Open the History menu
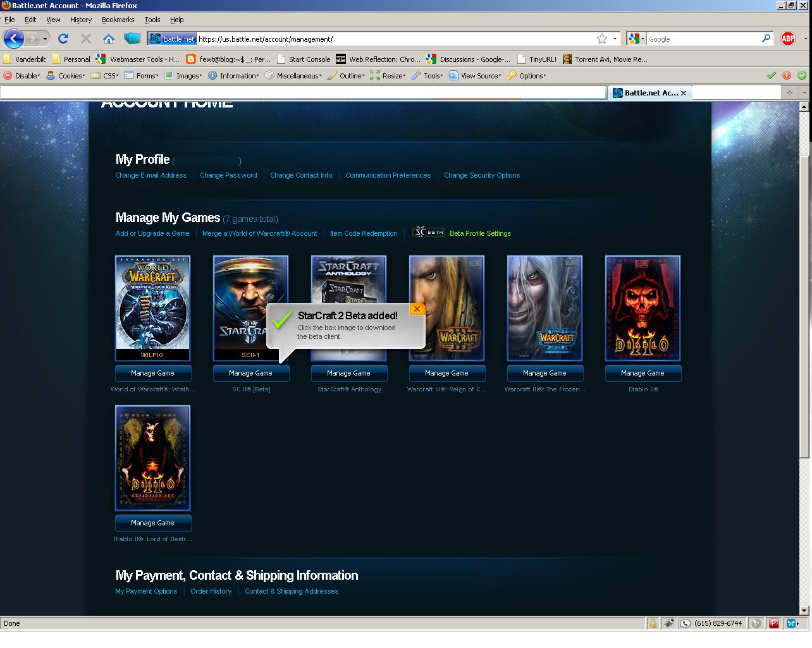 (81, 20)
